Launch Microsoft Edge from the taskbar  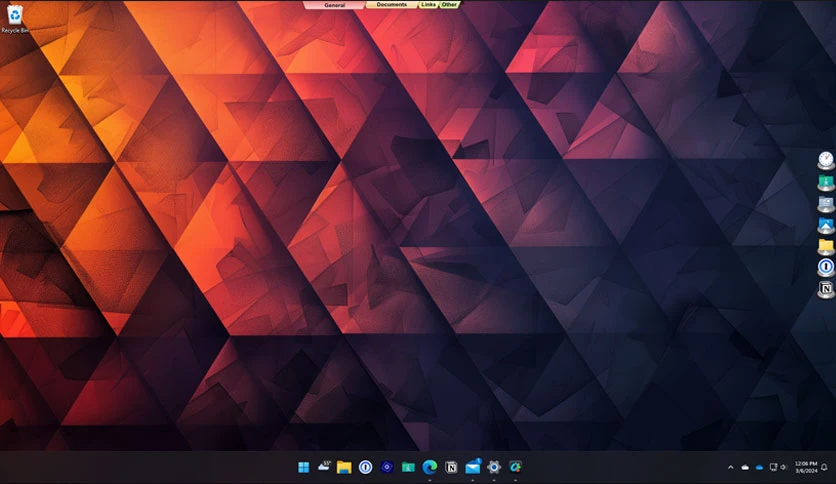tap(430, 467)
